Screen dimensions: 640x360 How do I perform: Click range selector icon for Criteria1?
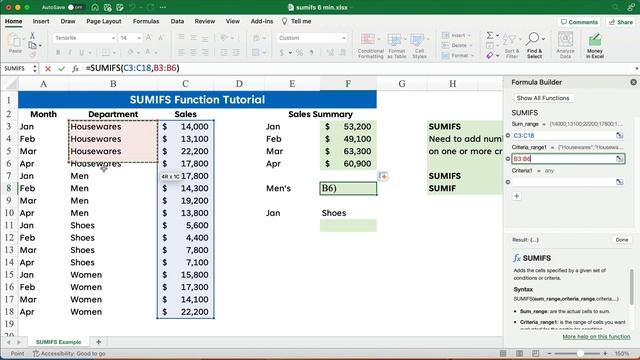(x=619, y=182)
